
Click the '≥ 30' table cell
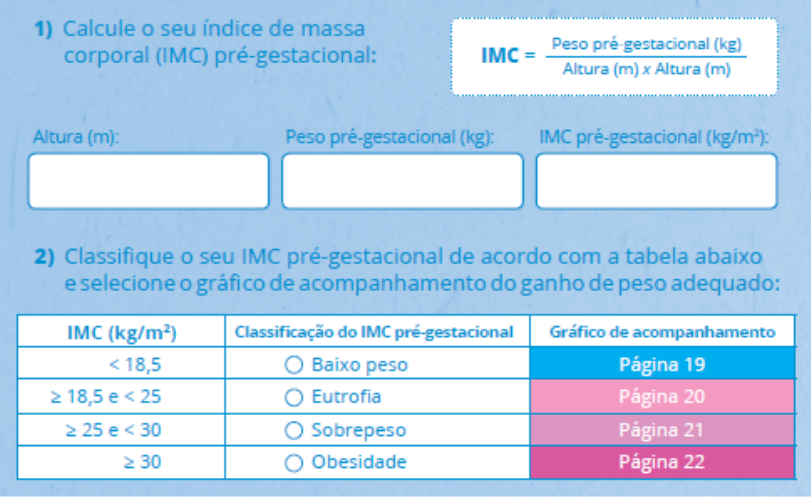click(x=122, y=462)
